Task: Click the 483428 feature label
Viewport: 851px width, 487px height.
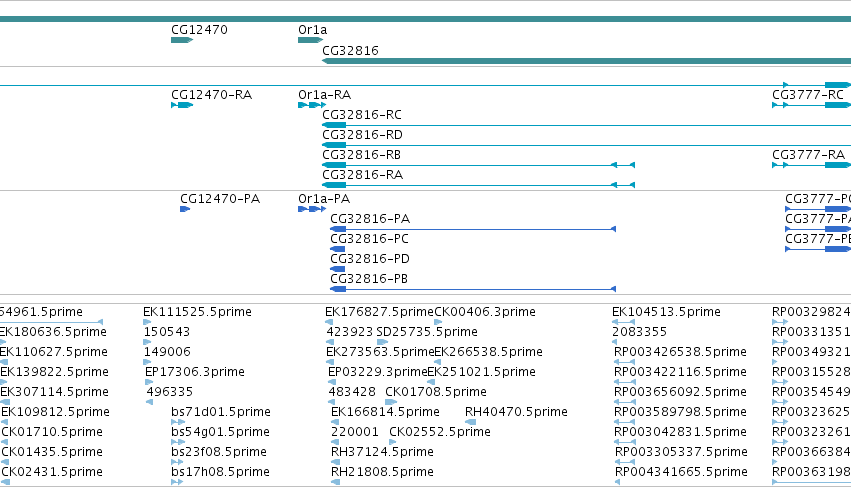Action: [352, 393]
